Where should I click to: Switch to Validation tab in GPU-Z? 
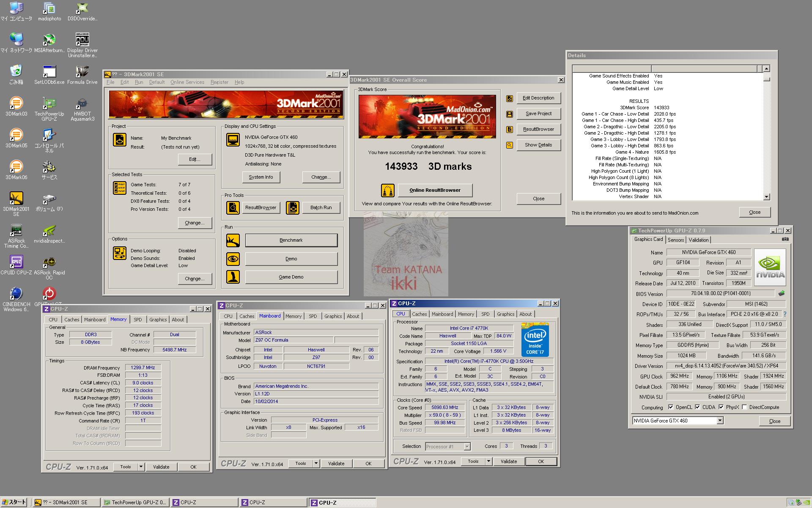click(x=699, y=240)
